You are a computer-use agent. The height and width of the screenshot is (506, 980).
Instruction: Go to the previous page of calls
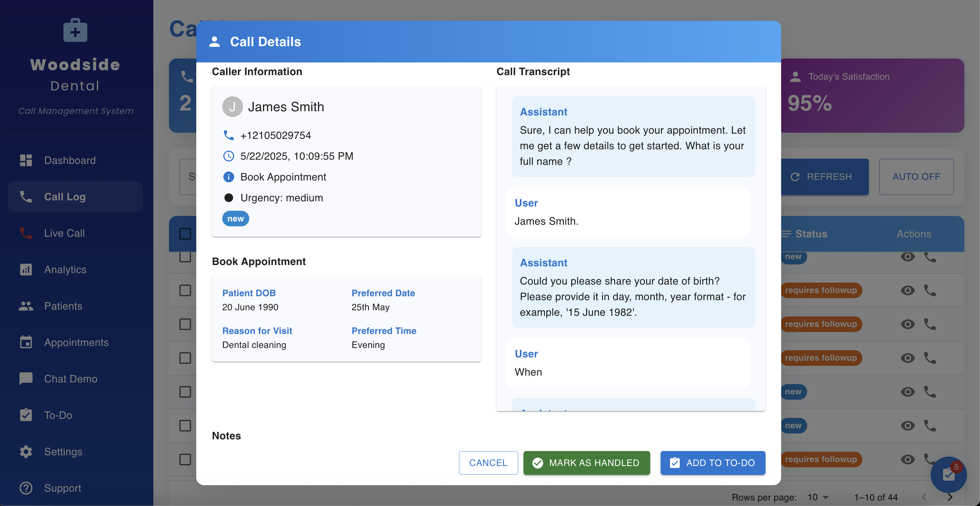click(924, 497)
